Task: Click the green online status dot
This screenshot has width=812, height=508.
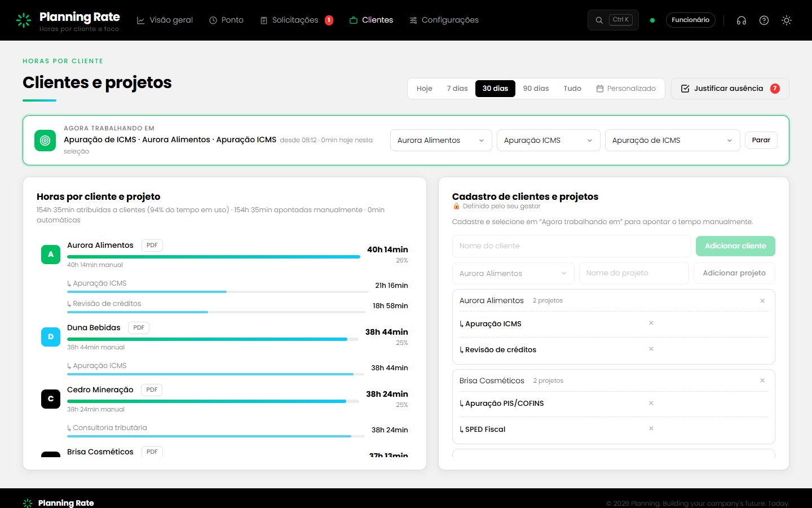Action: [652, 20]
